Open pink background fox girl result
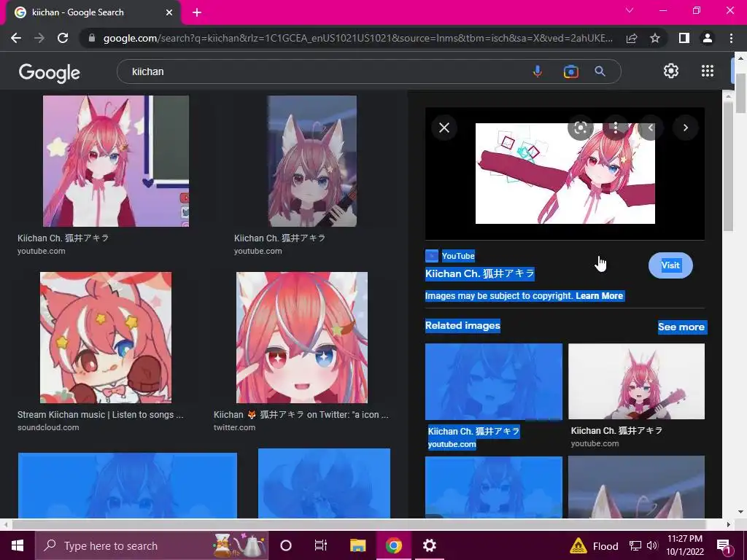 [x=116, y=161]
